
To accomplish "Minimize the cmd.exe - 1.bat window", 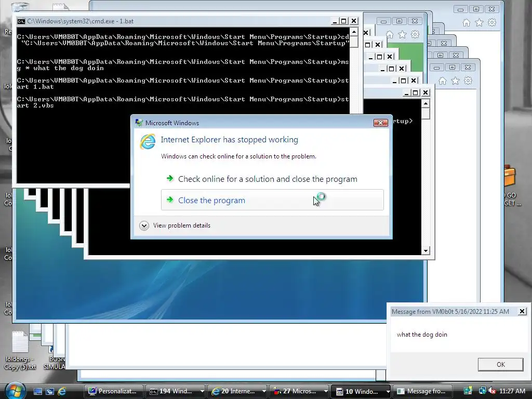I will 335,21.
